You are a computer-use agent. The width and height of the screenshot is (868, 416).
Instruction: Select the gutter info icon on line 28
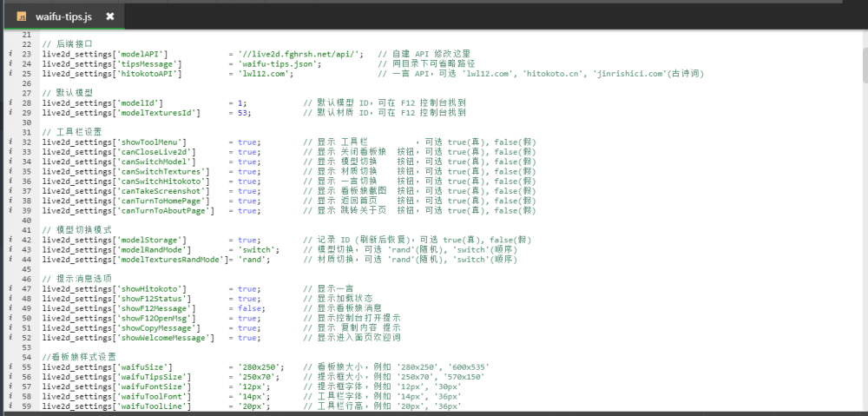[9, 102]
